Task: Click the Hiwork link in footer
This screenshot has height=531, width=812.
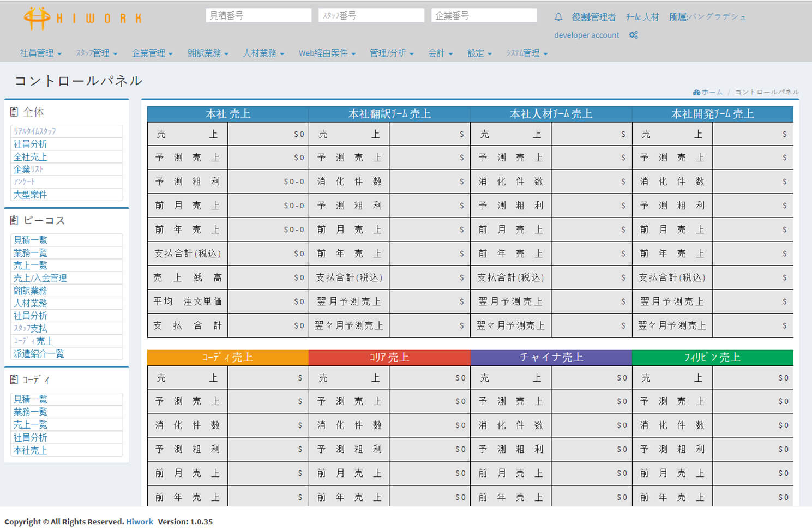Action: pos(140,522)
